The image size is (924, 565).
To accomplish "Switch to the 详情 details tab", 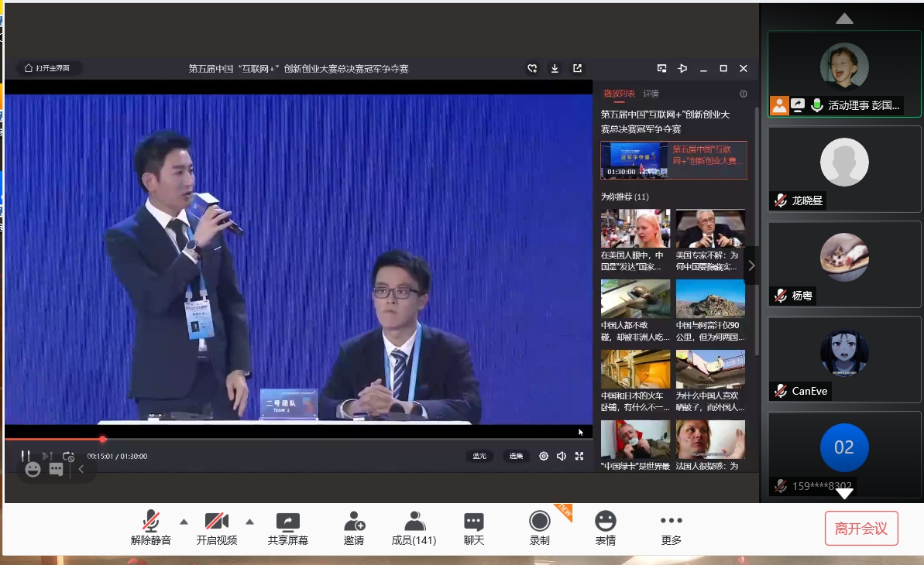I will 651,94.
